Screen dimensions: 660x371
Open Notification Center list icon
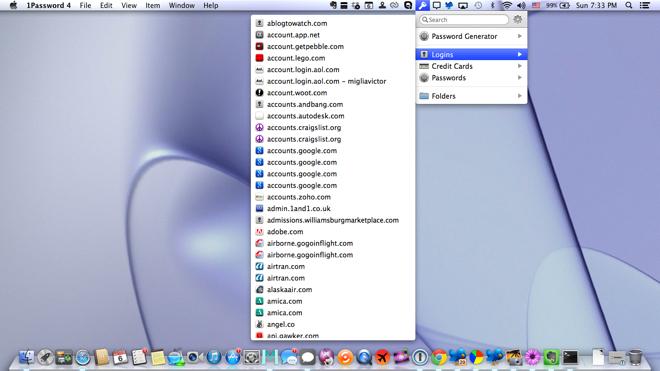tap(644, 5)
